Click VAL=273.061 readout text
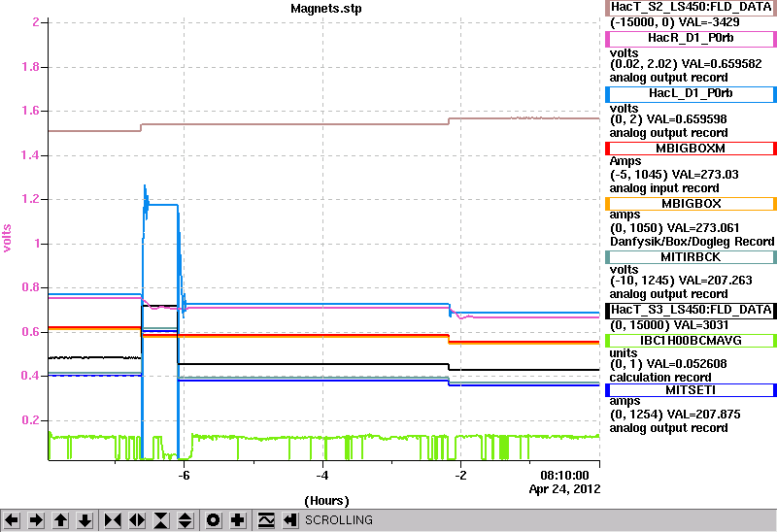The width and height of the screenshot is (777, 532). pos(703,228)
